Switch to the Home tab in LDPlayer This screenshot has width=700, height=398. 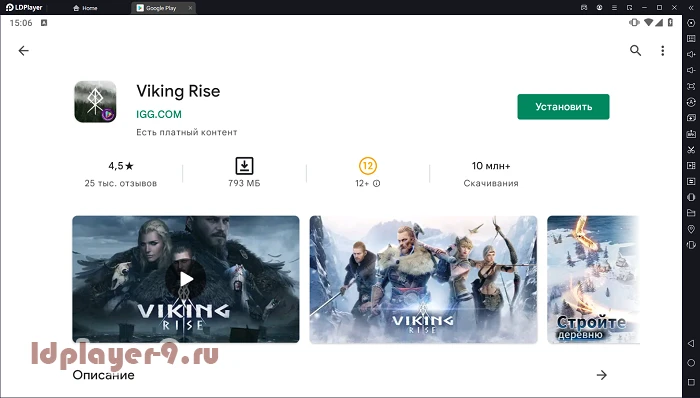(x=85, y=8)
